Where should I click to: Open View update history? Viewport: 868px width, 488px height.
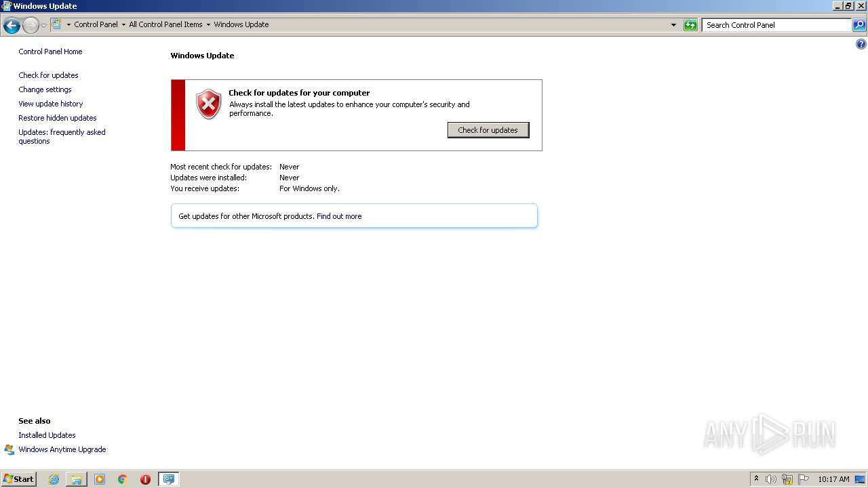[x=50, y=104]
